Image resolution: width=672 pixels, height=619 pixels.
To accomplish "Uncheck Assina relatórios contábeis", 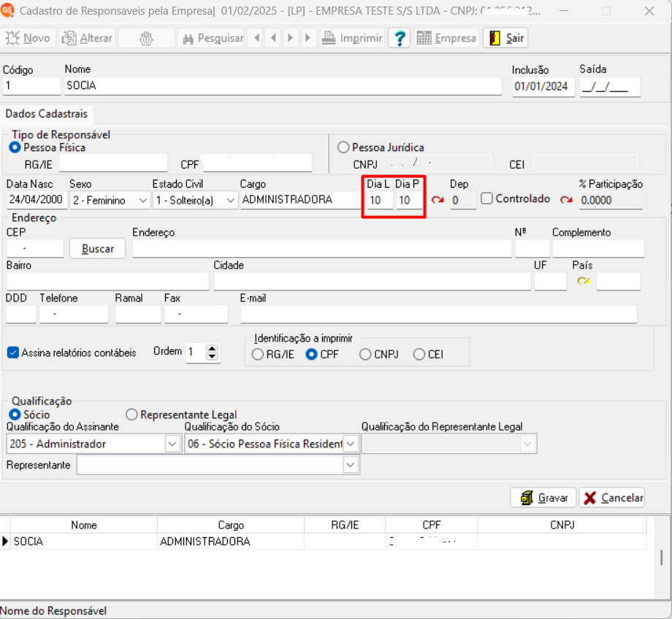I will pyautogui.click(x=12, y=353).
